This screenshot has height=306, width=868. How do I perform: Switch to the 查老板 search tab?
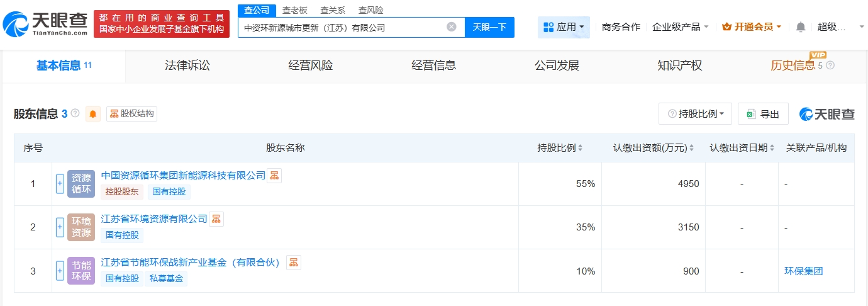pos(294,10)
